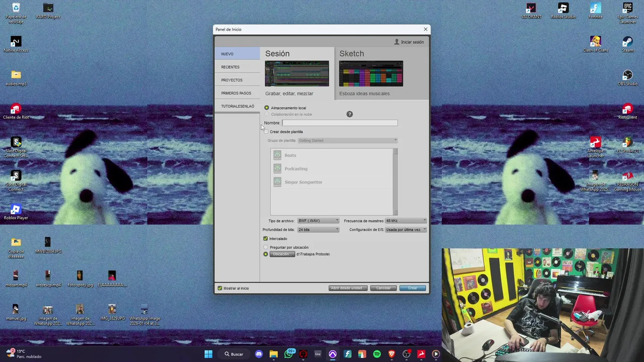Select the Almacenamiento local radio button
The image size is (644, 362).
coord(267,108)
